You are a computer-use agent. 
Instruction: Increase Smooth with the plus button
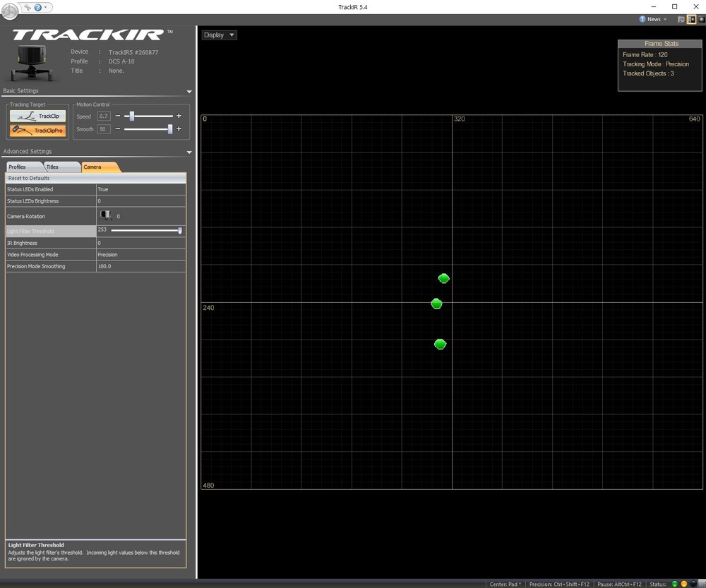click(179, 129)
